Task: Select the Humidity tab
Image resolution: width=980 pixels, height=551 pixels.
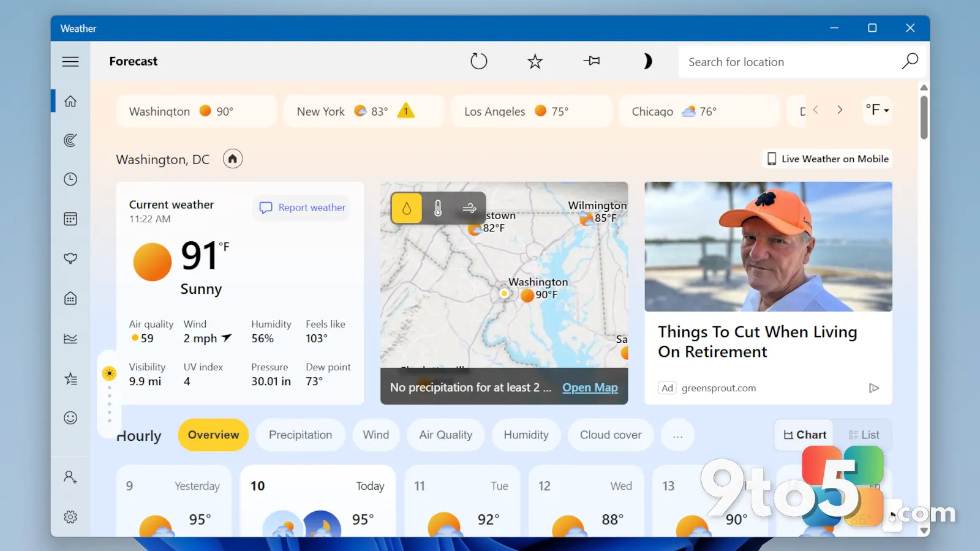Action: click(x=526, y=435)
